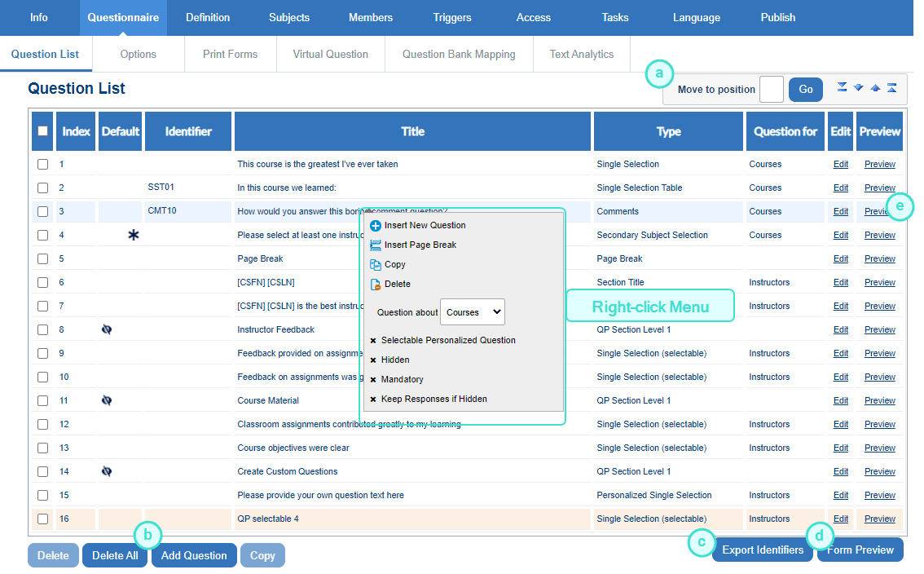This screenshot has height=574, width=924.
Task: Switch to the Language tab
Action: pos(697,18)
